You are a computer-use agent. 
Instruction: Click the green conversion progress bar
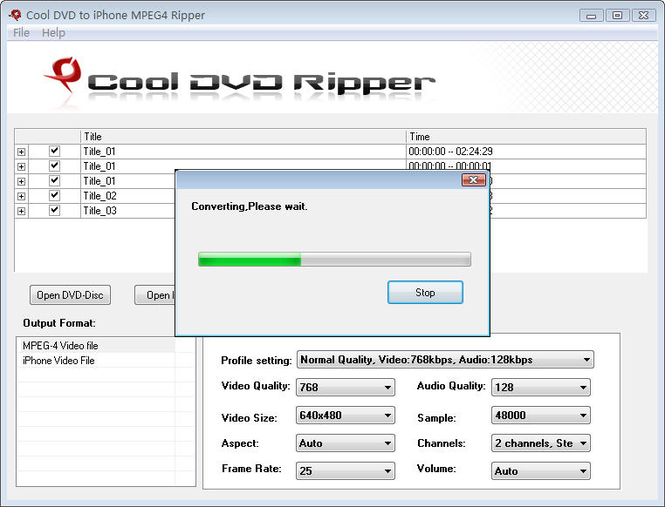[334, 259]
